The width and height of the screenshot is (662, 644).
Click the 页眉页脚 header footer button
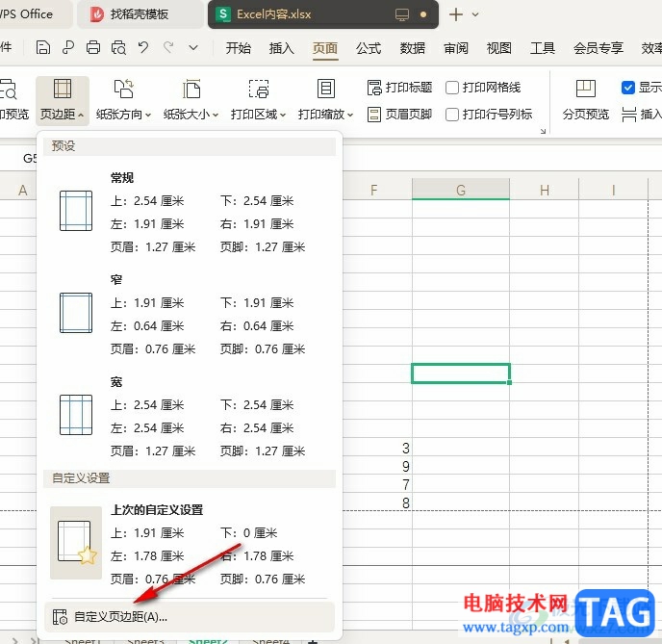coord(399,114)
